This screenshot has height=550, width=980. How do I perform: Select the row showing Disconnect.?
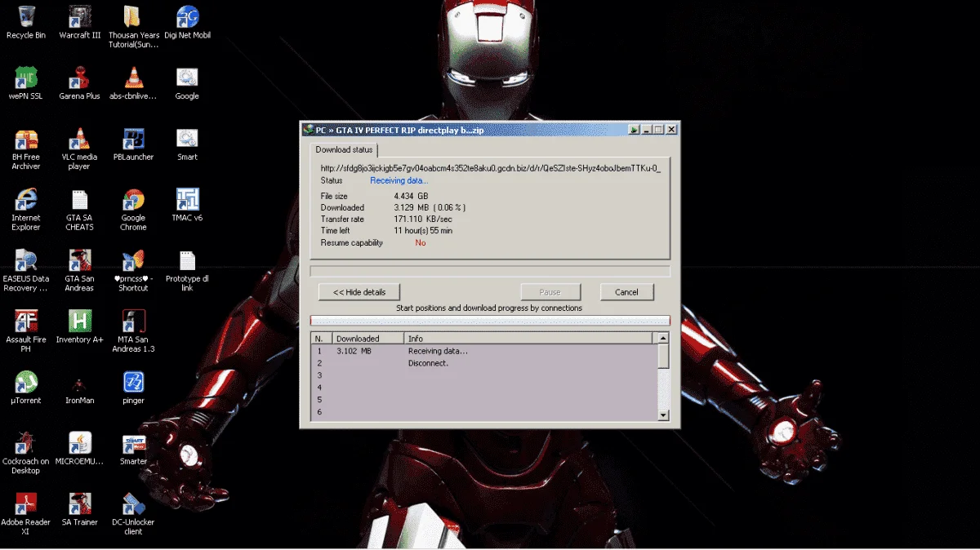click(484, 363)
